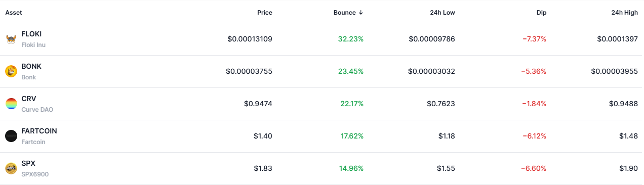The width and height of the screenshot is (644, 185).
Task: Select the 32.23% bounce value for FLOKI
Action: (351, 39)
